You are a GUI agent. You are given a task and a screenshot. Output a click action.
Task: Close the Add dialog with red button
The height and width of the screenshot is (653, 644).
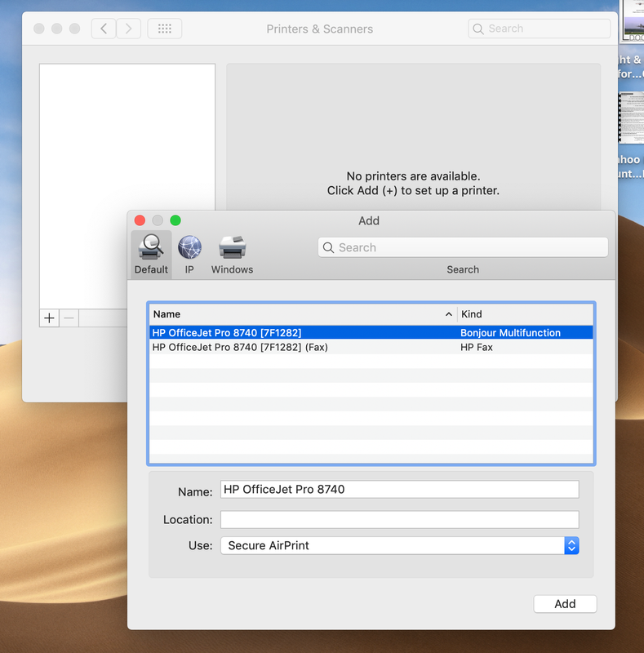(x=140, y=220)
